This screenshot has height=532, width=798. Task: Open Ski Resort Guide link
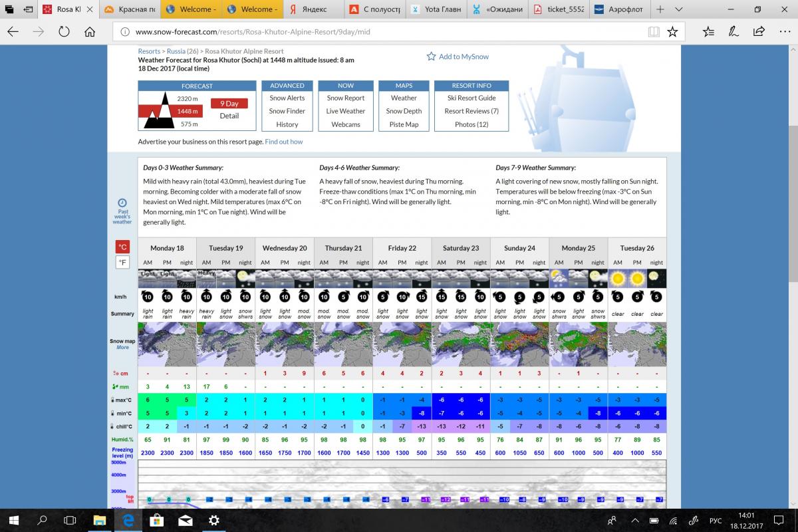coord(471,98)
